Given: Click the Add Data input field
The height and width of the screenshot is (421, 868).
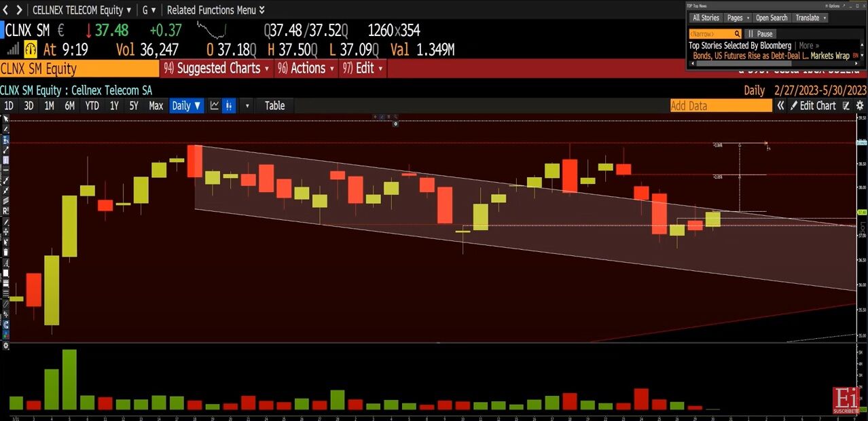Looking at the screenshot, I should (x=721, y=105).
